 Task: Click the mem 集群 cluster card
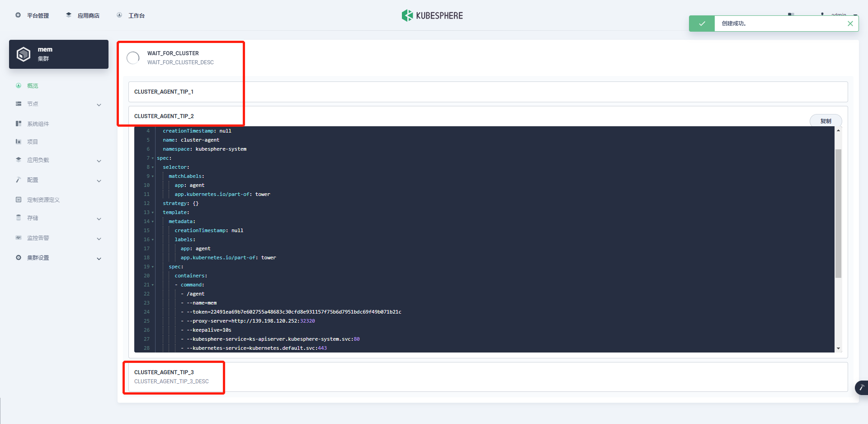click(59, 54)
